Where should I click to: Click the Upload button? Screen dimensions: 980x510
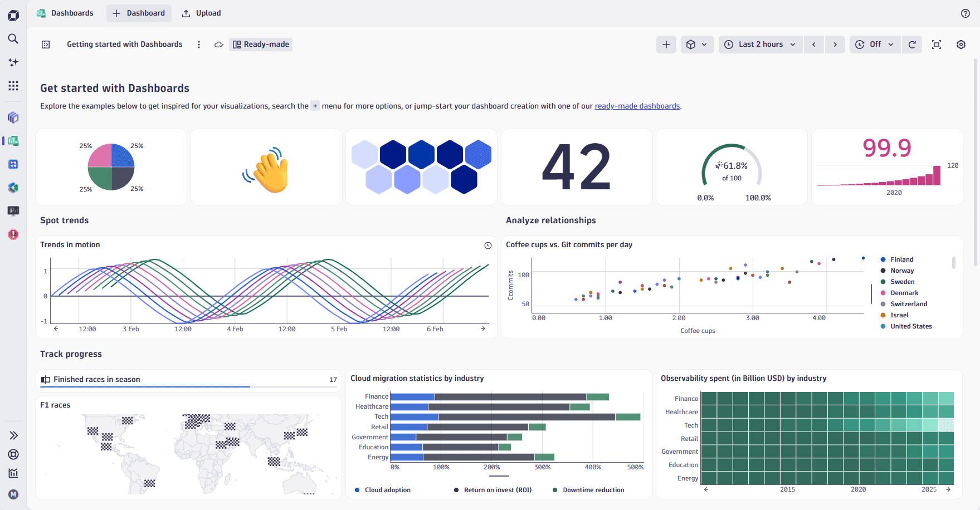click(x=202, y=13)
